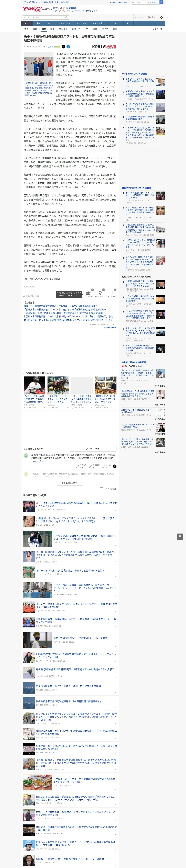
Task: Click the scroll-to-top arrow button
Action: [180, 536]
